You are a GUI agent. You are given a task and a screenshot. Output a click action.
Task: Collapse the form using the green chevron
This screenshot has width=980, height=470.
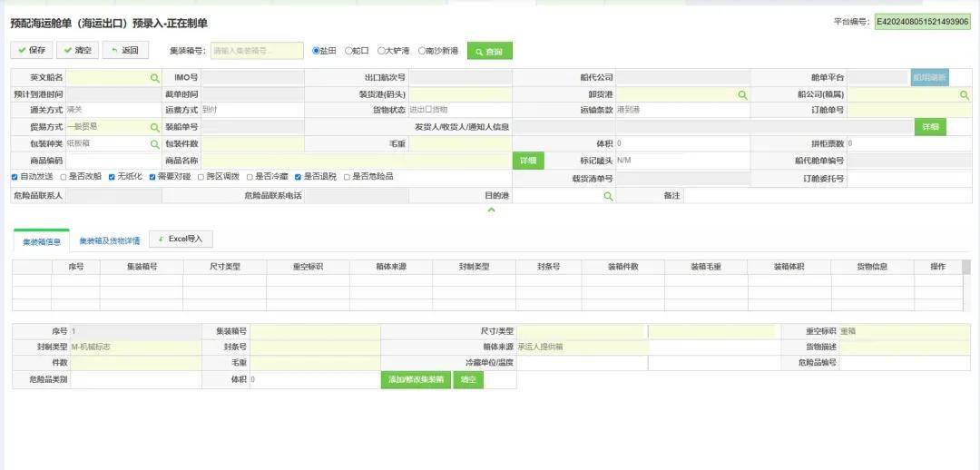pos(491,210)
